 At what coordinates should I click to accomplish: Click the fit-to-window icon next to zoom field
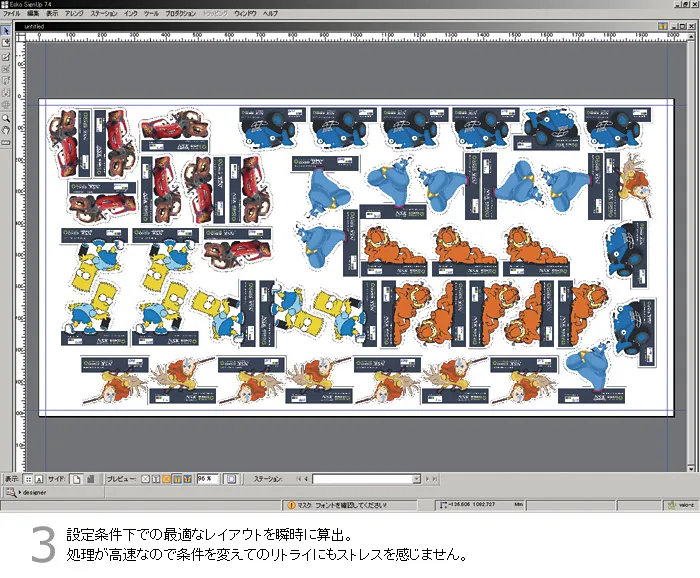click(231, 479)
